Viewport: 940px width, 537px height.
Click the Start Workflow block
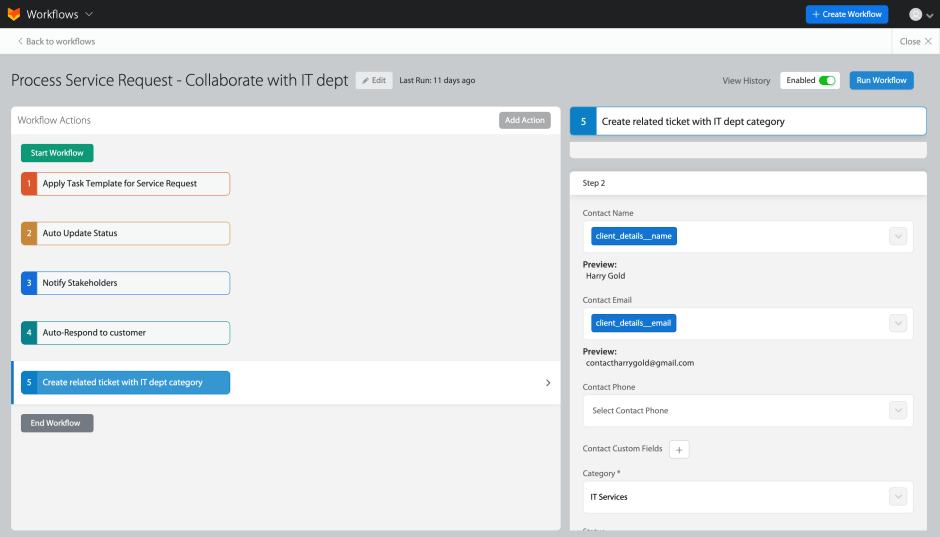pos(57,153)
